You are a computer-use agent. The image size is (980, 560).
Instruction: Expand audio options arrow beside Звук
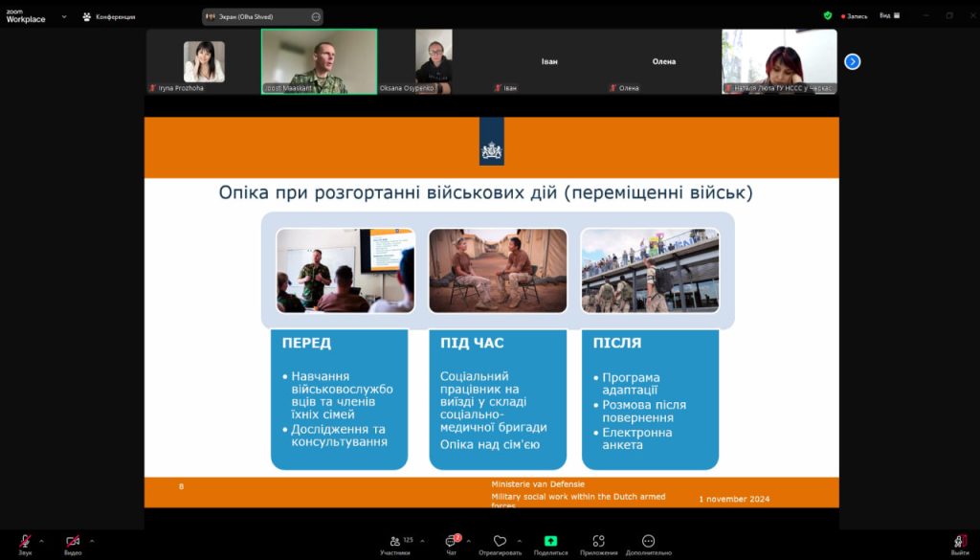(41, 541)
